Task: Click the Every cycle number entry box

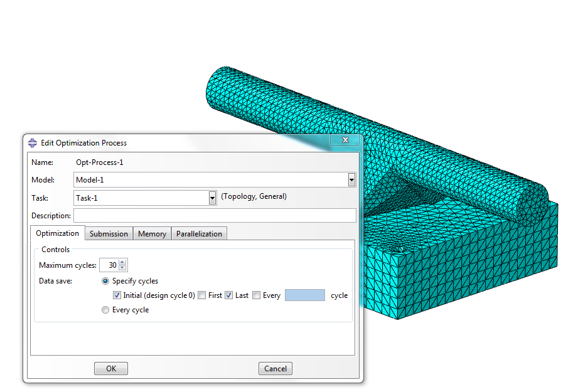Action: [304, 295]
